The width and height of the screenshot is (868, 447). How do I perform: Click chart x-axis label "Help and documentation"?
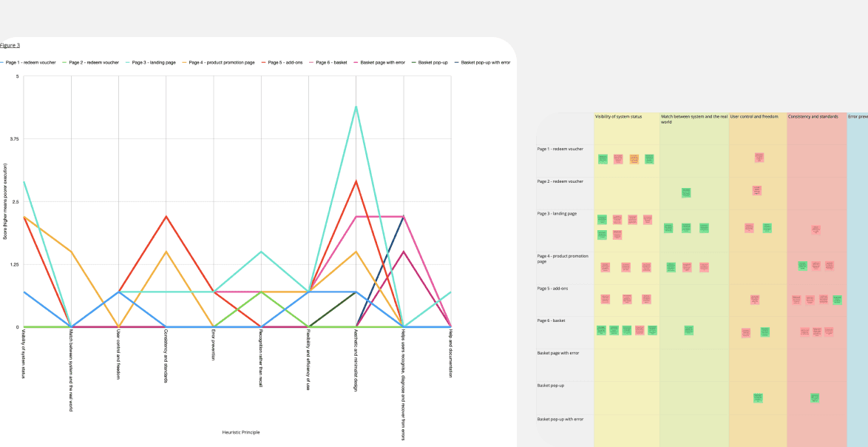451,354
